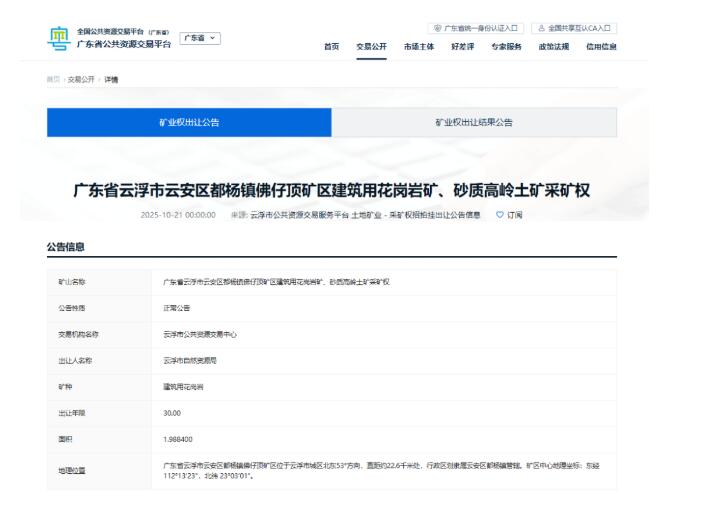Viewport: 702px width, 510px height.
Task: Go to 首页 in the navigation menu
Action: tap(330, 47)
